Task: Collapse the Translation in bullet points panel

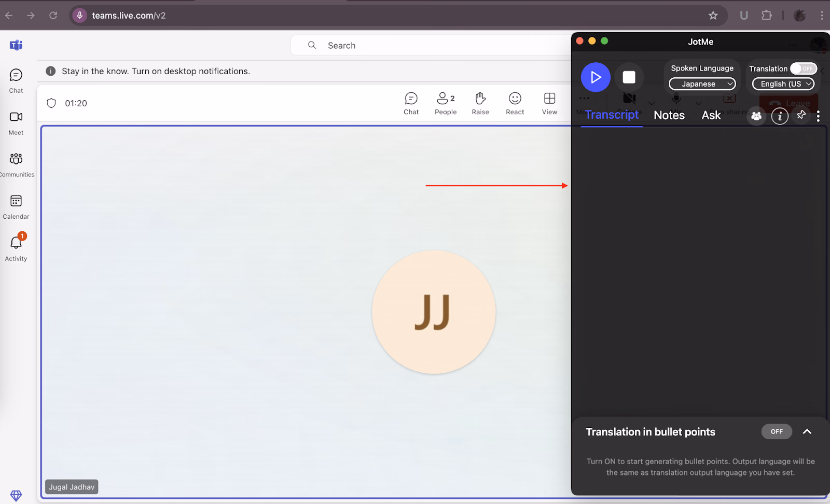Action: coord(807,431)
